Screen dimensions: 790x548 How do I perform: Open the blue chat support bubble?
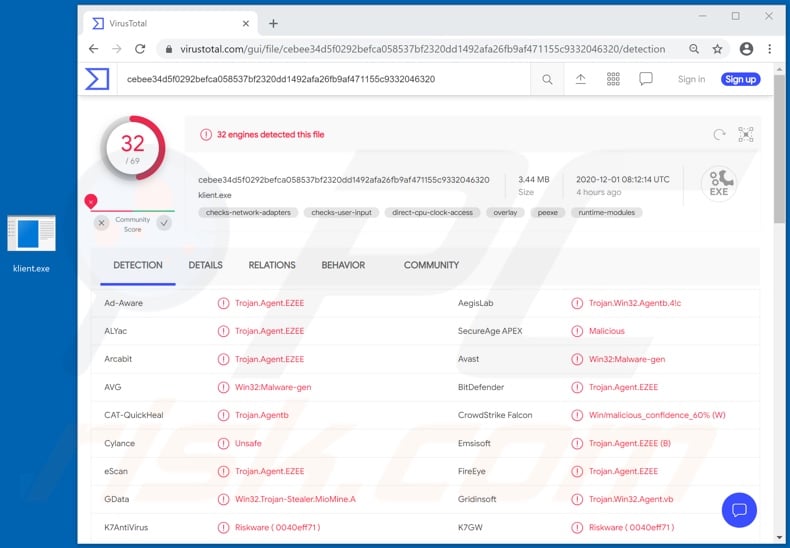pos(739,510)
